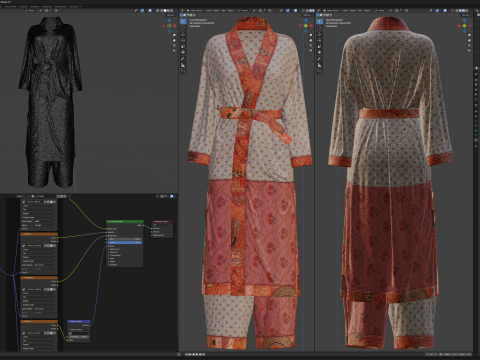Select the Select Box tool in right viewport
Image resolution: width=480 pixels, height=360 pixels.
(320, 21)
